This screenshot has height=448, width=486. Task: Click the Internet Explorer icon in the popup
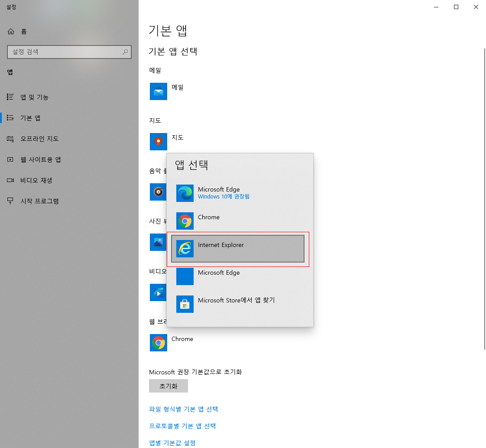(185, 249)
